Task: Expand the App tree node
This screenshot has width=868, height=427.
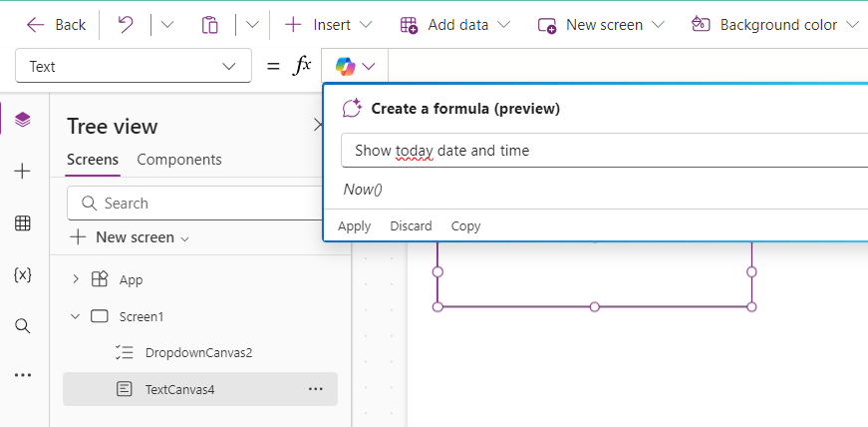Action: tap(76, 279)
